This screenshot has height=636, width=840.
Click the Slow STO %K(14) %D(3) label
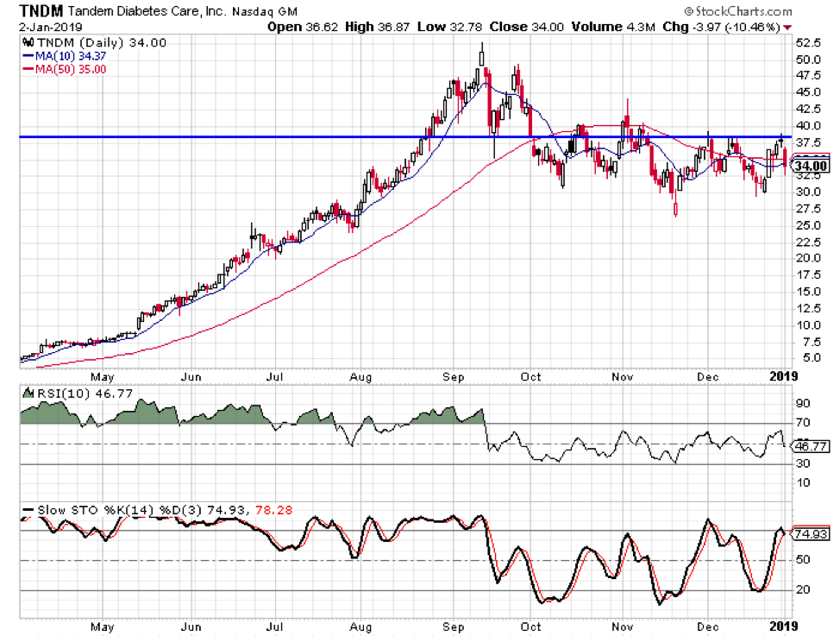point(120,510)
